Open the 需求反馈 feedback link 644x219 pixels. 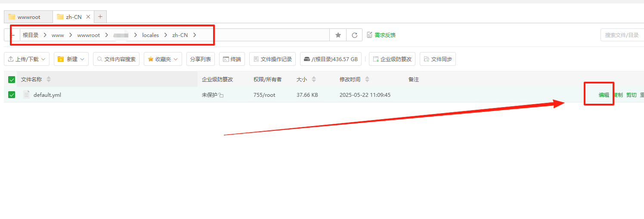point(381,35)
